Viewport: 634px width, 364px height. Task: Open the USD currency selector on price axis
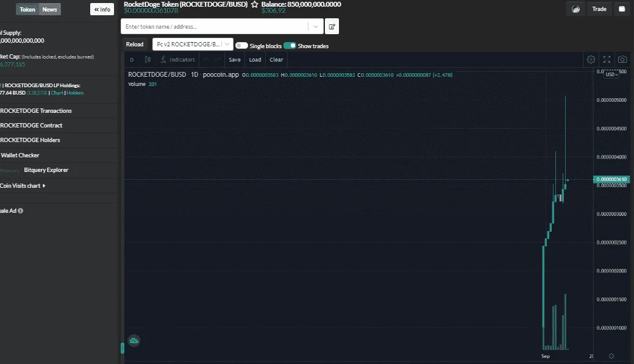tap(611, 74)
